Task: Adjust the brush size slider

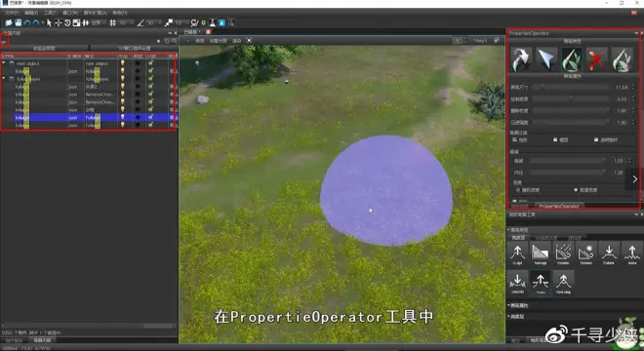Action: (x=571, y=88)
